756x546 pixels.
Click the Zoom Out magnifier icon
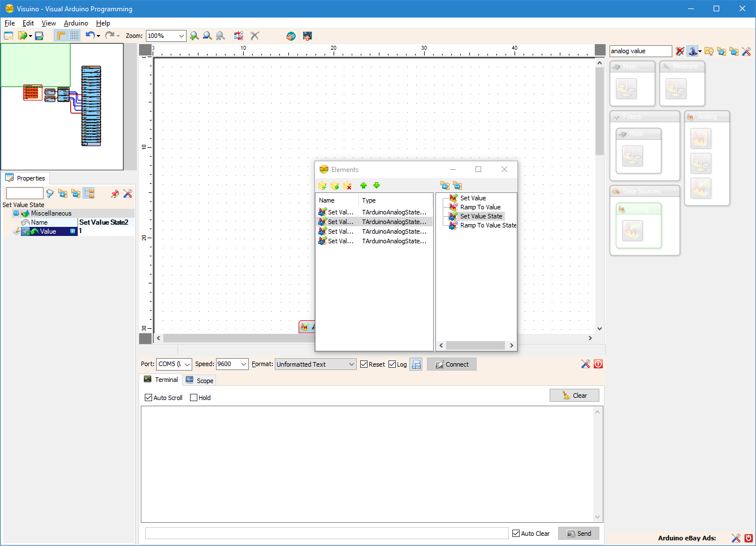click(x=208, y=36)
